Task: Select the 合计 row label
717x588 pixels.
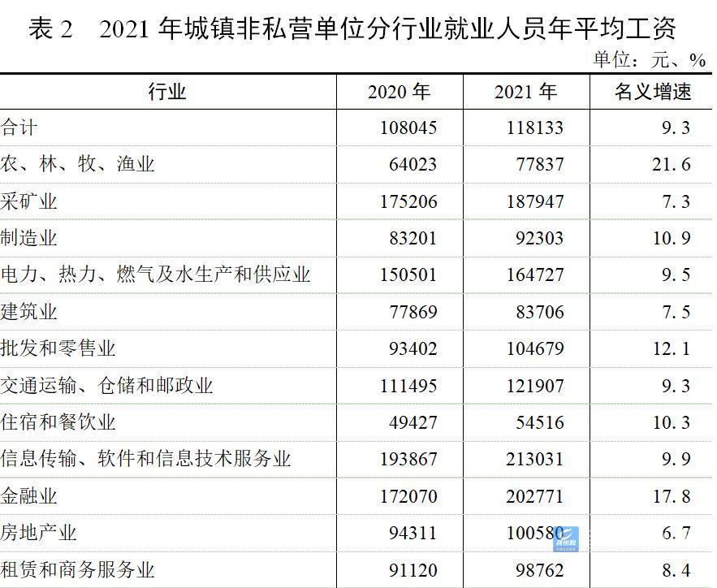Action: point(19,128)
